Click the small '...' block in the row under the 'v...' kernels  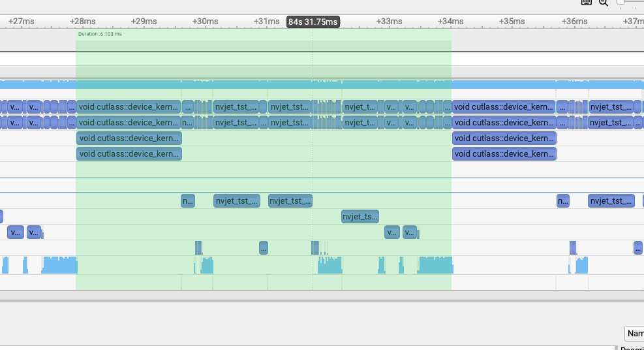point(264,248)
